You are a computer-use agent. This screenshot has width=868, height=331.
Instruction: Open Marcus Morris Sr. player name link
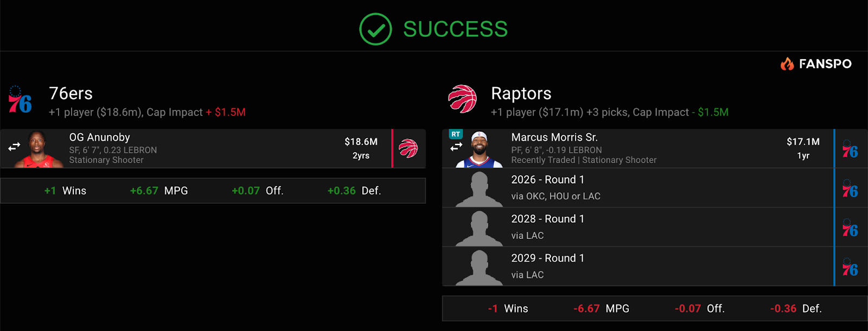coord(554,138)
